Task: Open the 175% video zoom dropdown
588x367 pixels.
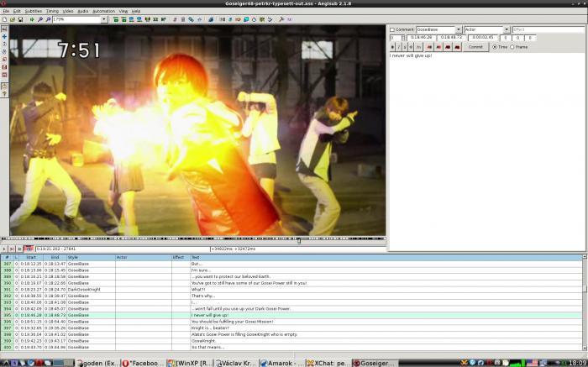Action: (x=104, y=19)
